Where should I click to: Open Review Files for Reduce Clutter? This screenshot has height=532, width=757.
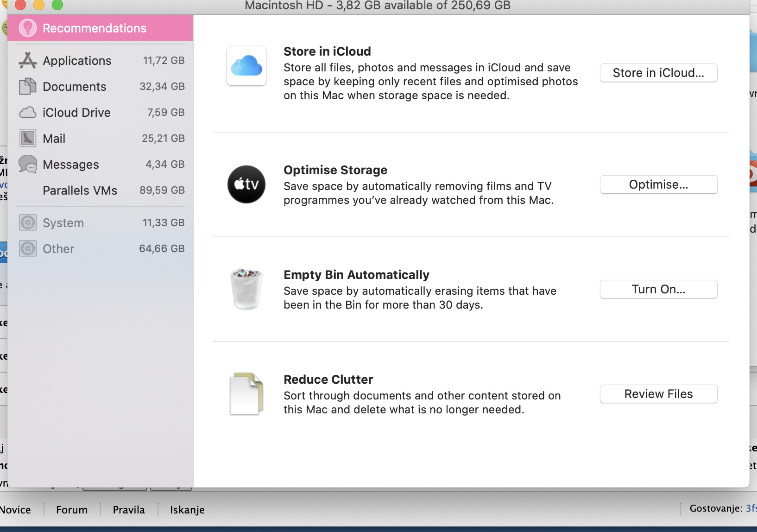click(659, 394)
